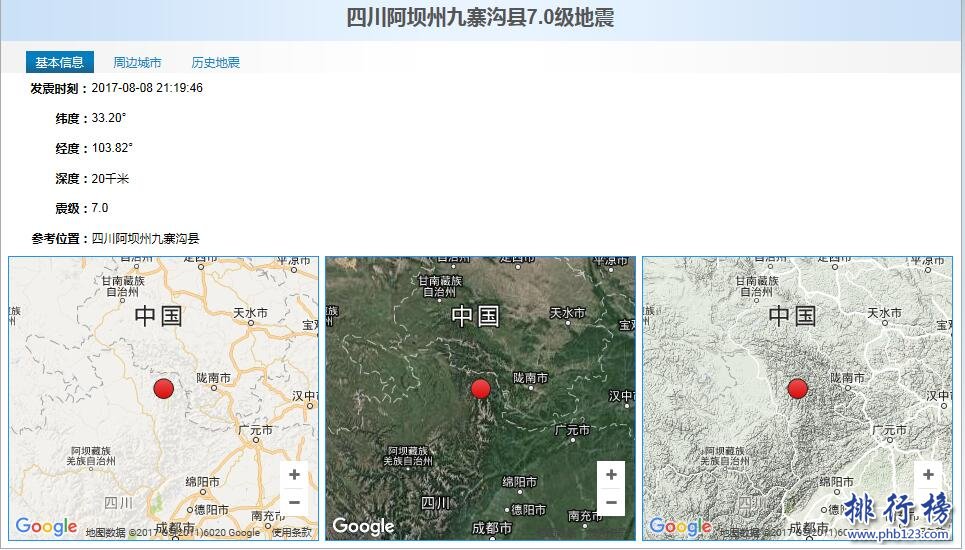Image resolution: width=965 pixels, height=550 pixels.
Task: Click the 天水市 label on satellite map
Action: (567, 313)
